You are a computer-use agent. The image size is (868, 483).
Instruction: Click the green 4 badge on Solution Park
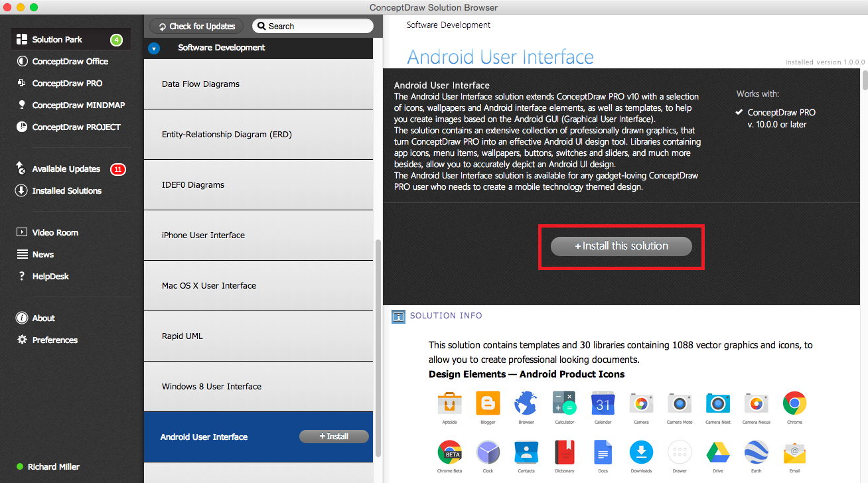117,40
